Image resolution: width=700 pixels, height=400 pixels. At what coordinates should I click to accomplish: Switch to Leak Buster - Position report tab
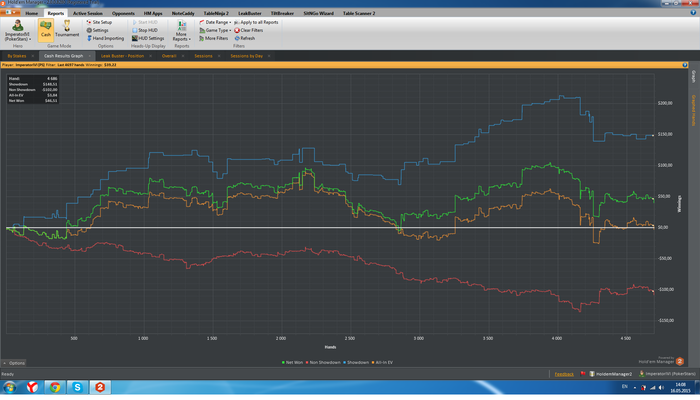pos(122,56)
